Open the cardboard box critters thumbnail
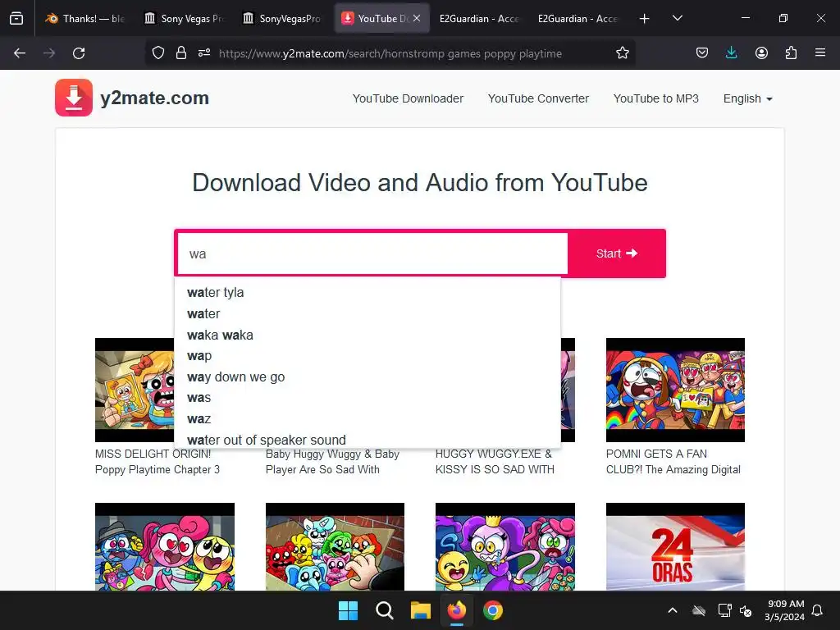The width and height of the screenshot is (840, 630). click(x=335, y=547)
